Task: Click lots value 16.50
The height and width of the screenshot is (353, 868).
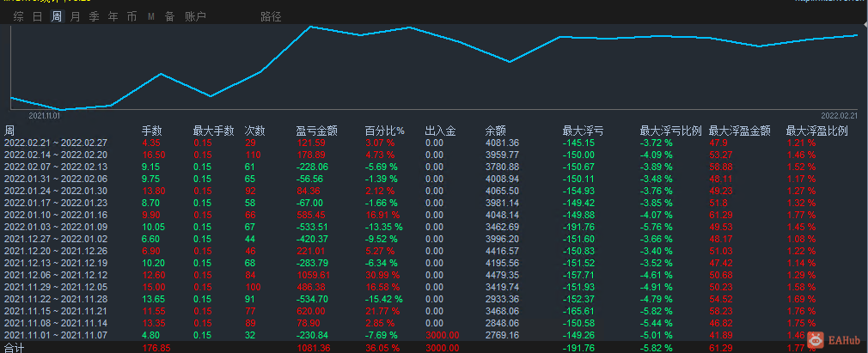Action: click(x=154, y=155)
